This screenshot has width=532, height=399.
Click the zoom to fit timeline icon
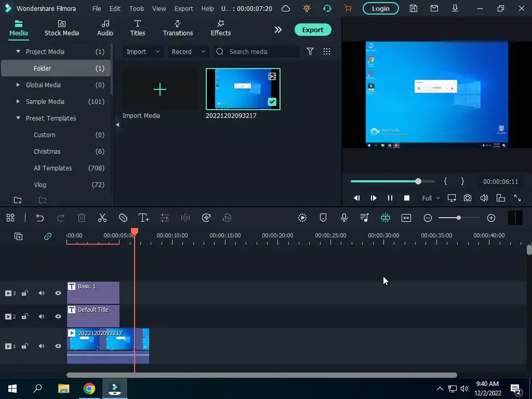(406, 218)
